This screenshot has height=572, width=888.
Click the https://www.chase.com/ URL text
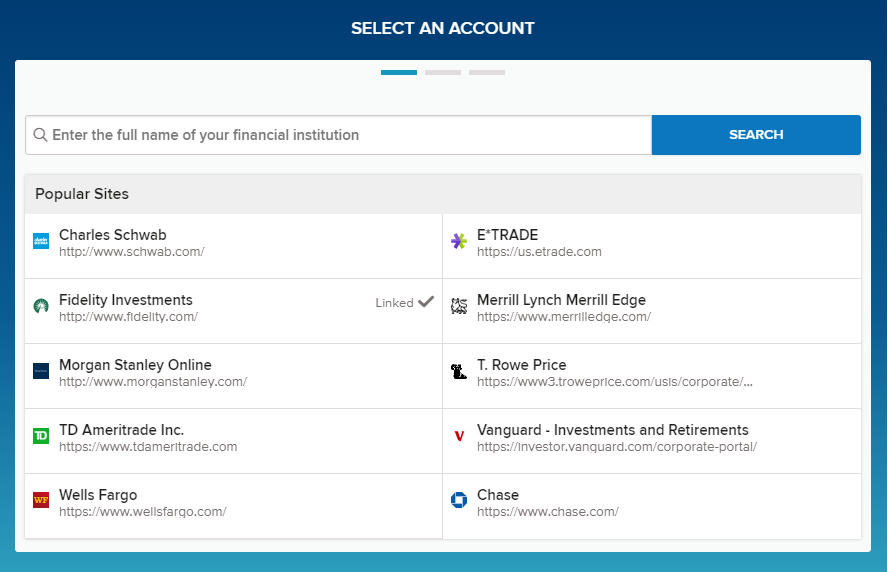tap(548, 512)
